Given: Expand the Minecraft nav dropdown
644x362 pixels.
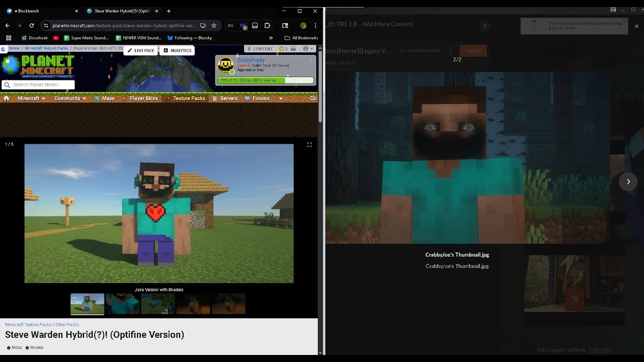Looking at the screenshot, I should (31, 99).
